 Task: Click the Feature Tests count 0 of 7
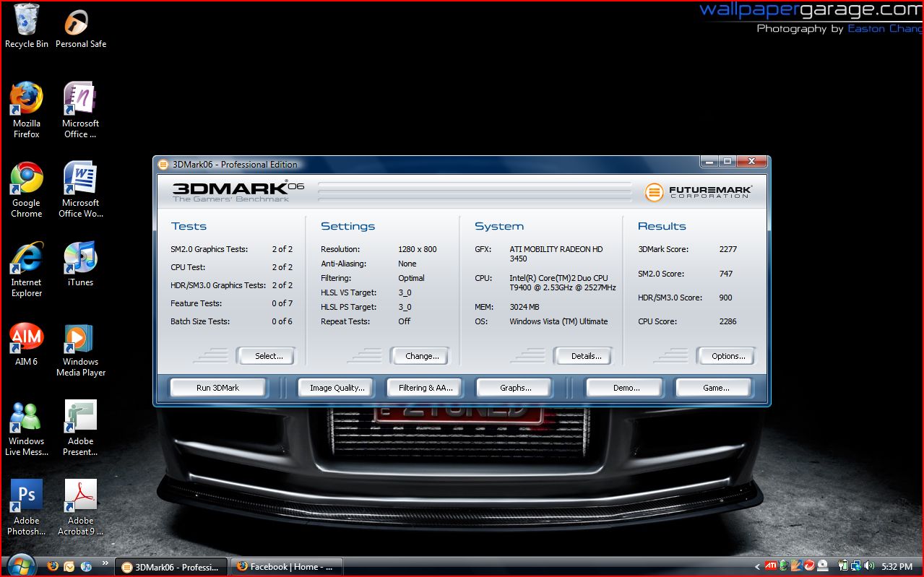tap(282, 303)
